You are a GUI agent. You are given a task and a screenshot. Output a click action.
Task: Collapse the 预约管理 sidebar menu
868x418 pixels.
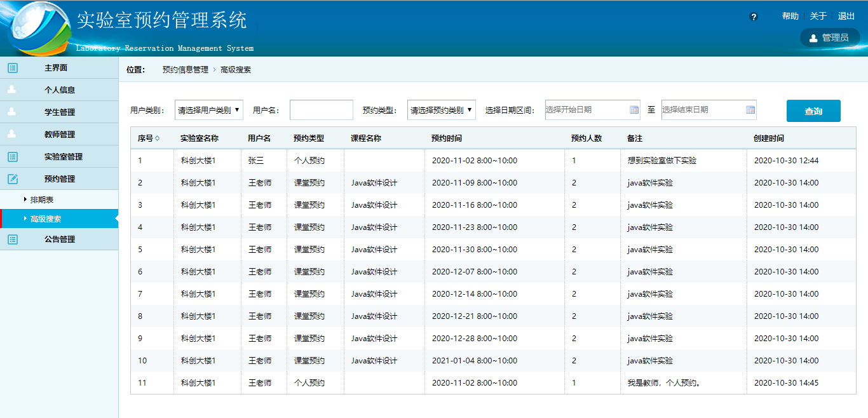pyautogui.click(x=59, y=179)
